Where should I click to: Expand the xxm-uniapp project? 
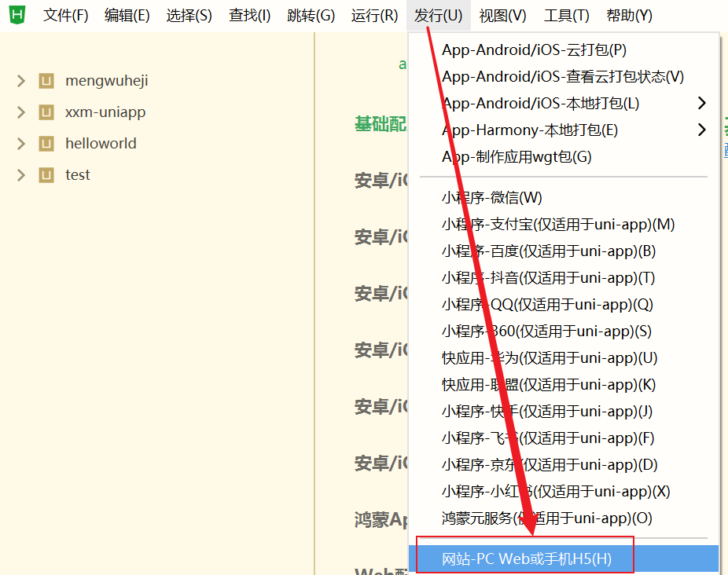tap(21, 112)
